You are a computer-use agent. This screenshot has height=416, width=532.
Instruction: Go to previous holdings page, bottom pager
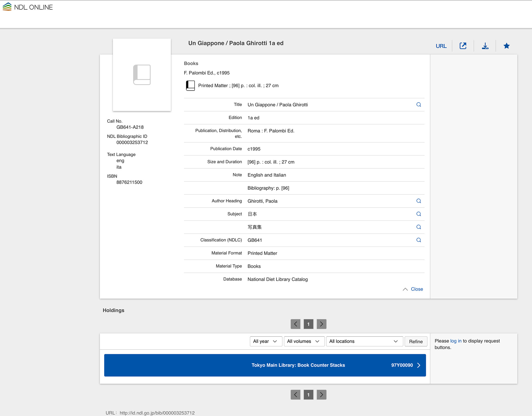click(x=295, y=395)
